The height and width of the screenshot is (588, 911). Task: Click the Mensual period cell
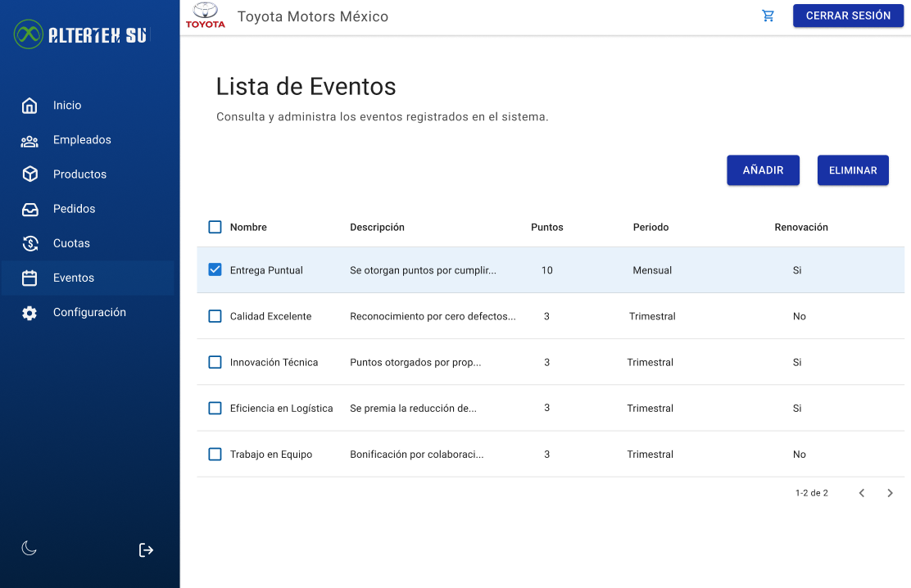[652, 270]
